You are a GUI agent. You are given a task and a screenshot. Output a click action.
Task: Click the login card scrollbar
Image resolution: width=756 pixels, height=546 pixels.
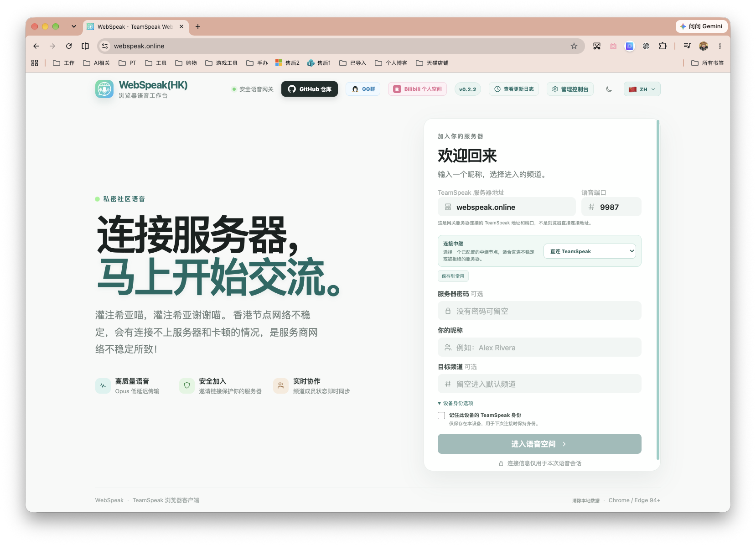[658, 289]
